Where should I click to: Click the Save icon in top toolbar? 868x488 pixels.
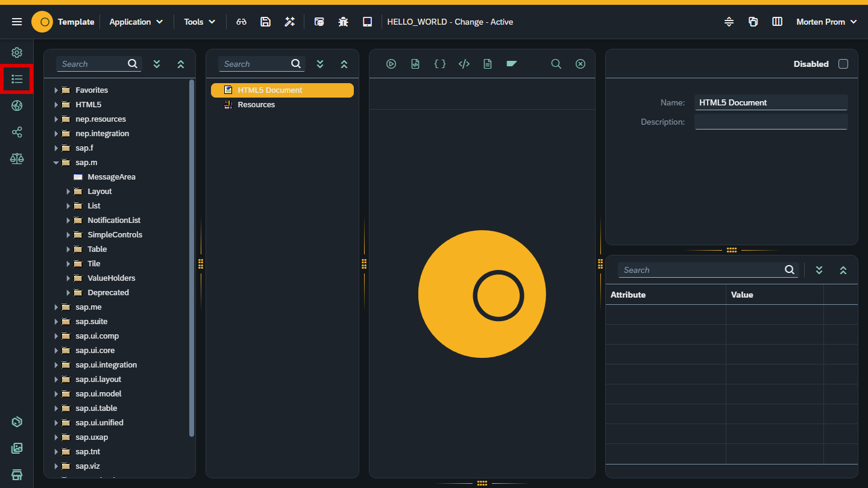(265, 22)
